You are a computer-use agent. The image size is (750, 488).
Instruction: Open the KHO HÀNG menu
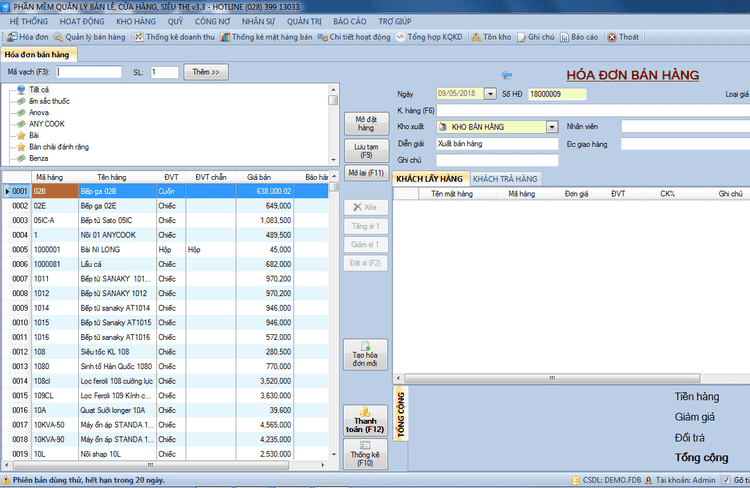(x=136, y=22)
